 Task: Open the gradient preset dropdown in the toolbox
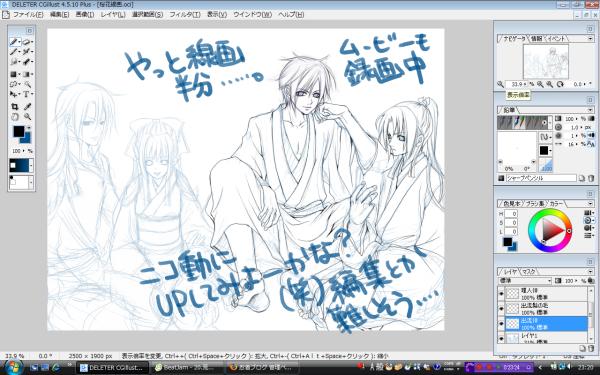click(31, 165)
